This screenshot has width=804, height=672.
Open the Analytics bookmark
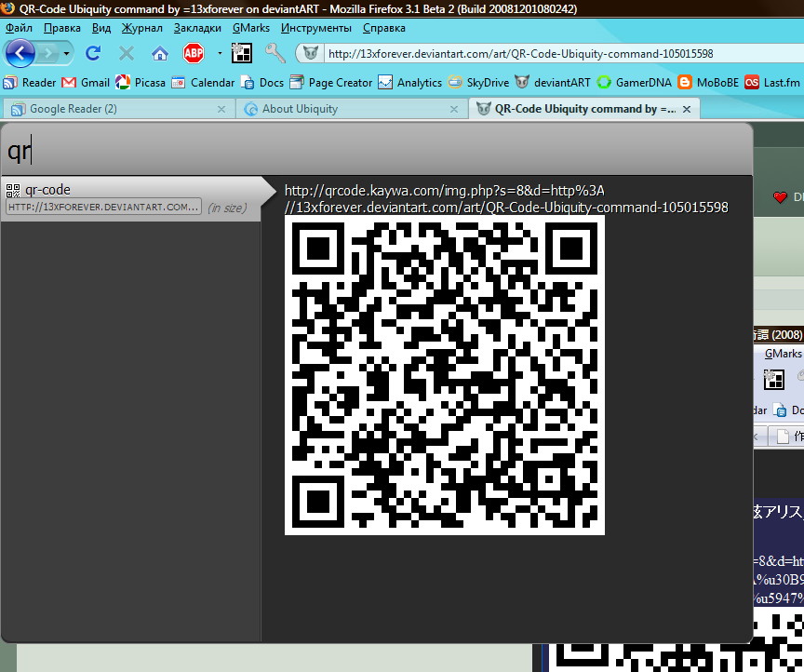pos(409,83)
